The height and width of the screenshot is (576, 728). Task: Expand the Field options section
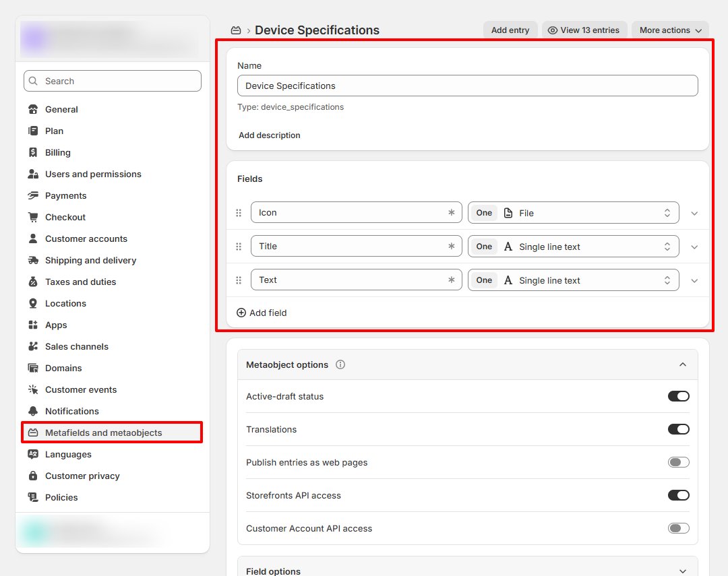(x=682, y=571)
